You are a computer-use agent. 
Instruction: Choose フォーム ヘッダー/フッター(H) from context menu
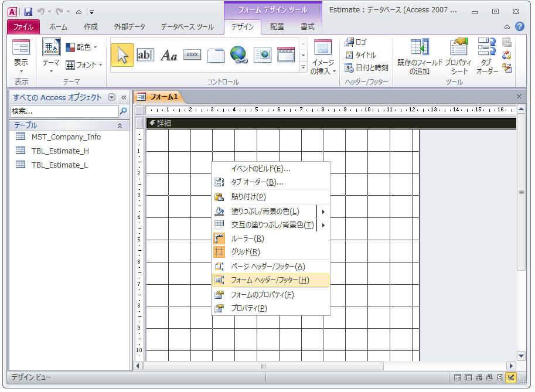(x=271, y=280)
